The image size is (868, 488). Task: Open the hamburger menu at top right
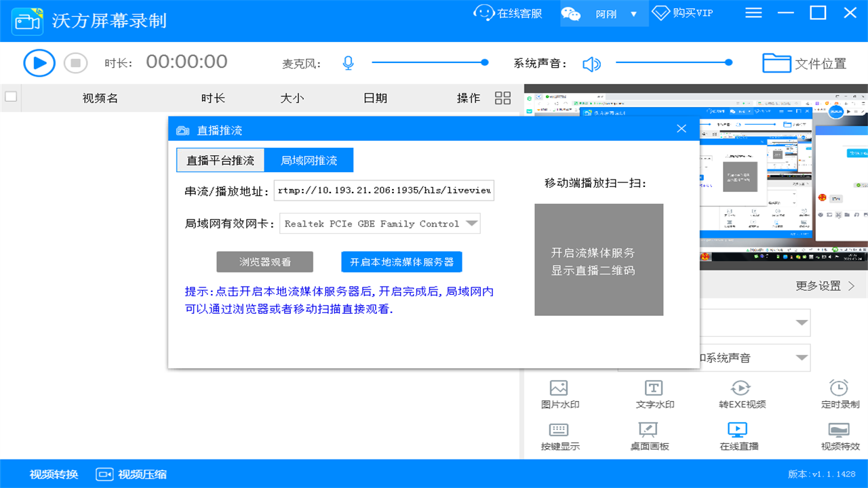pyautogui.click(x=753, y=13)
